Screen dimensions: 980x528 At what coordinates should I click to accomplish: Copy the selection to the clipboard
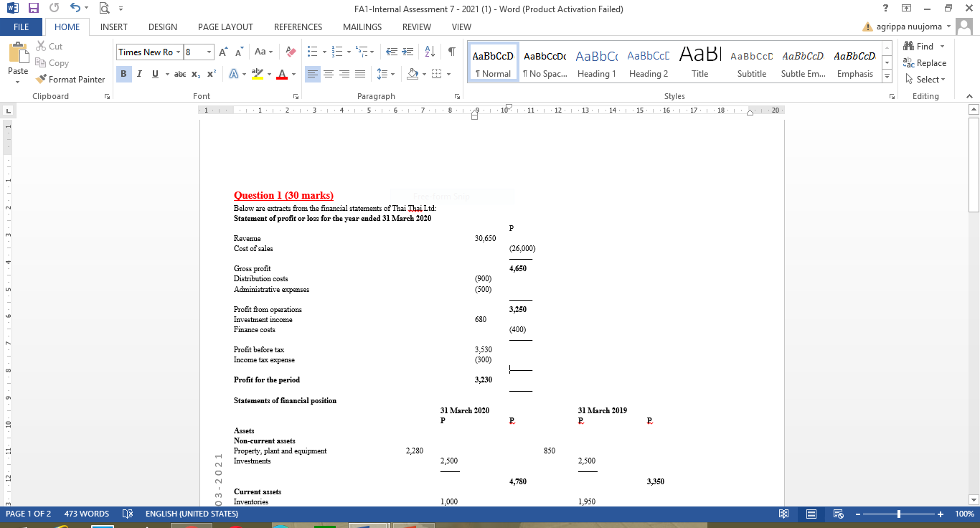(x=52, y=63)
